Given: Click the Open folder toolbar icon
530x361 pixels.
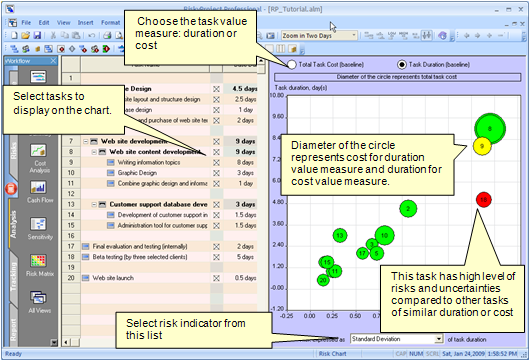Looking at the screenshot, I should [26, 35].
